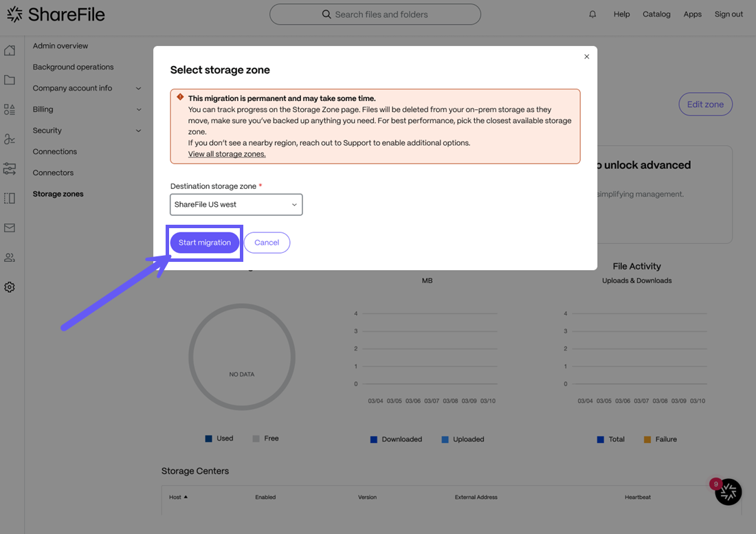Open the notifications bell icon

(x=592, y=14)
